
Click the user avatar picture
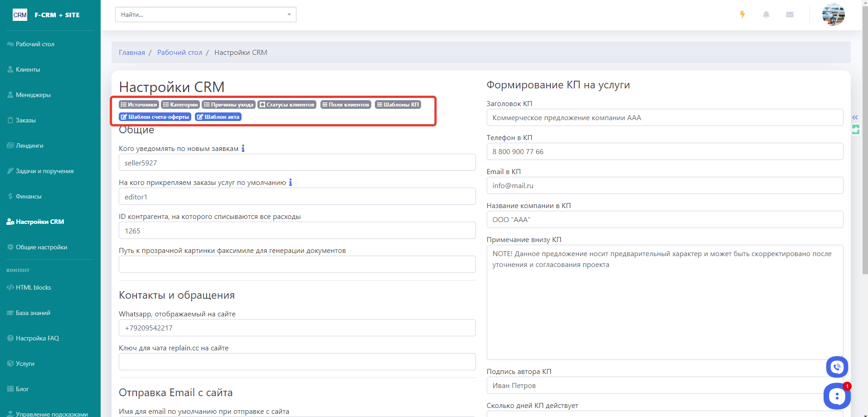tap(833, 15)
